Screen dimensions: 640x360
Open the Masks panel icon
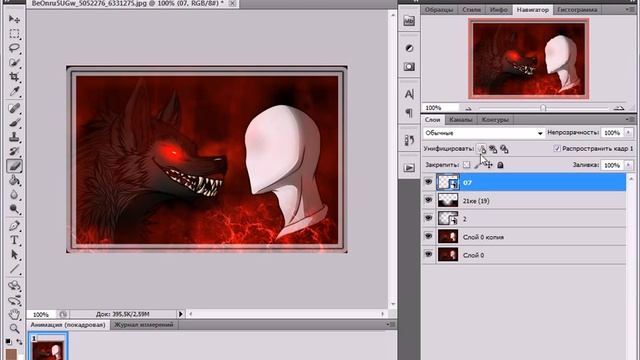click(x=409, y=67)
